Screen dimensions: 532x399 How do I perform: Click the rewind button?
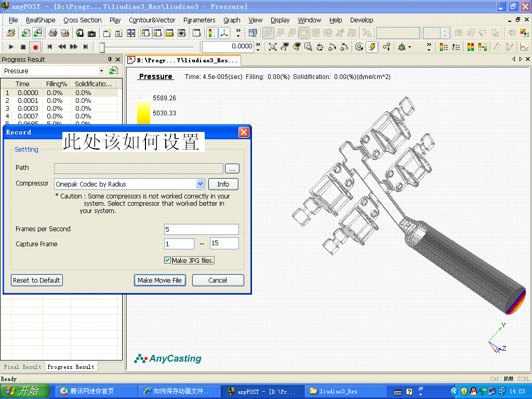pos(62,47)
